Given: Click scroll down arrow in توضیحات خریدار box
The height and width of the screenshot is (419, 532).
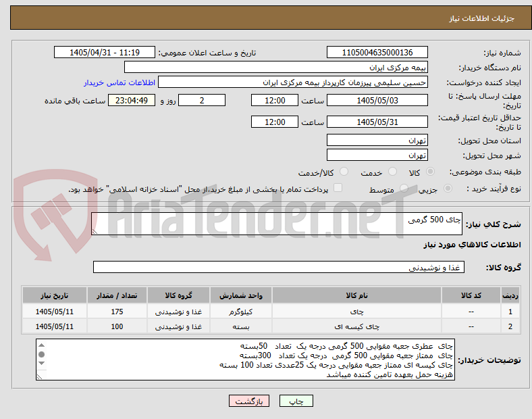Looking at the screenshot, I should pyautogui.click(x=41, y=364).
